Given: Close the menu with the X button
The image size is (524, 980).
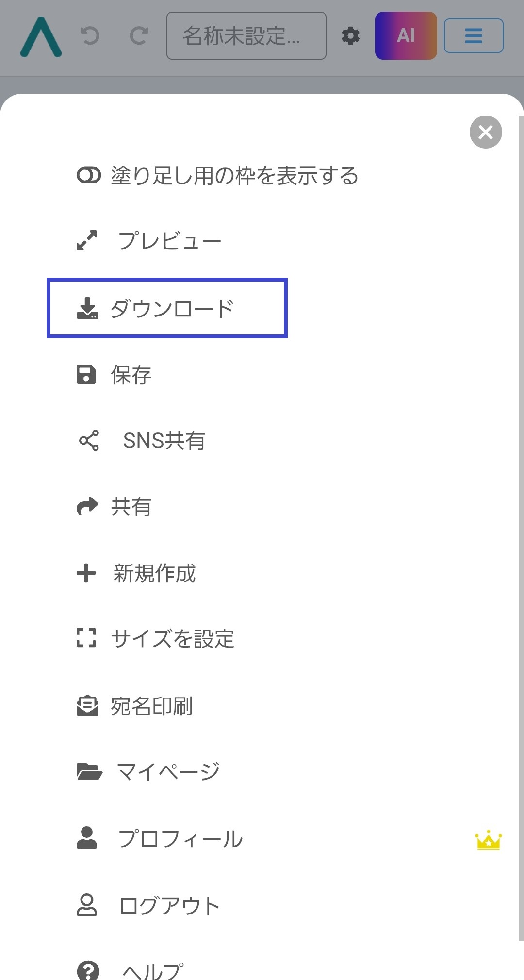Looking at the screenshot, I should click(x=486, y=132).
